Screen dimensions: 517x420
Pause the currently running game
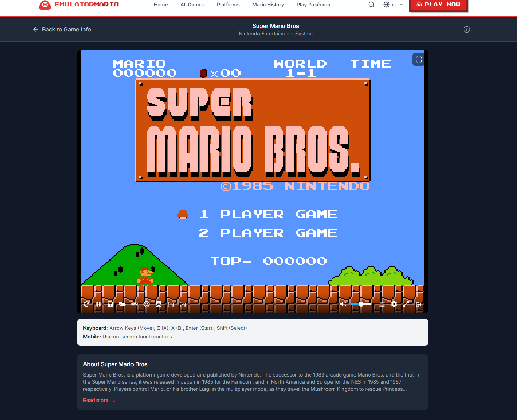point(98,304)
